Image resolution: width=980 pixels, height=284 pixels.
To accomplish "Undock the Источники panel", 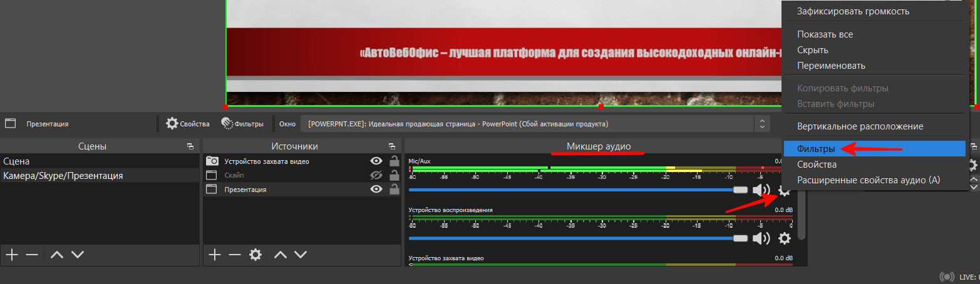I will (x=392, y=146).
